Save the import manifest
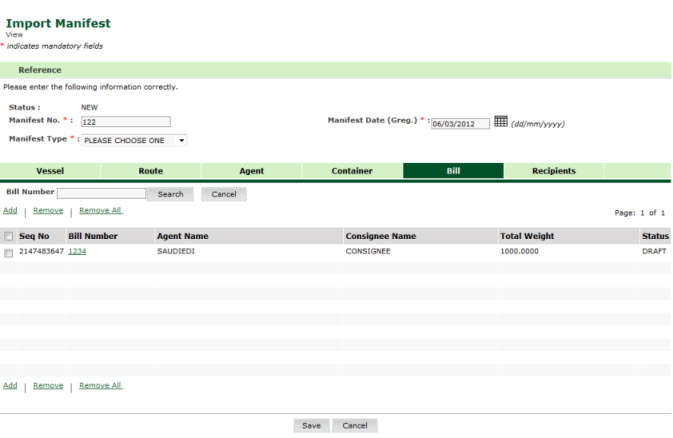The image size is (673, 438). [311, 425]
